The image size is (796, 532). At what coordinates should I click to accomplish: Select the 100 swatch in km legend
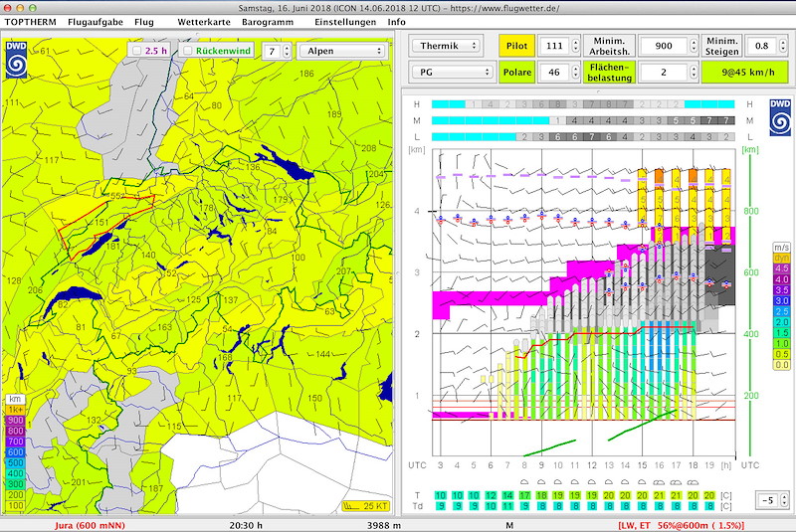pyautogui.click(x=15, y=505)
